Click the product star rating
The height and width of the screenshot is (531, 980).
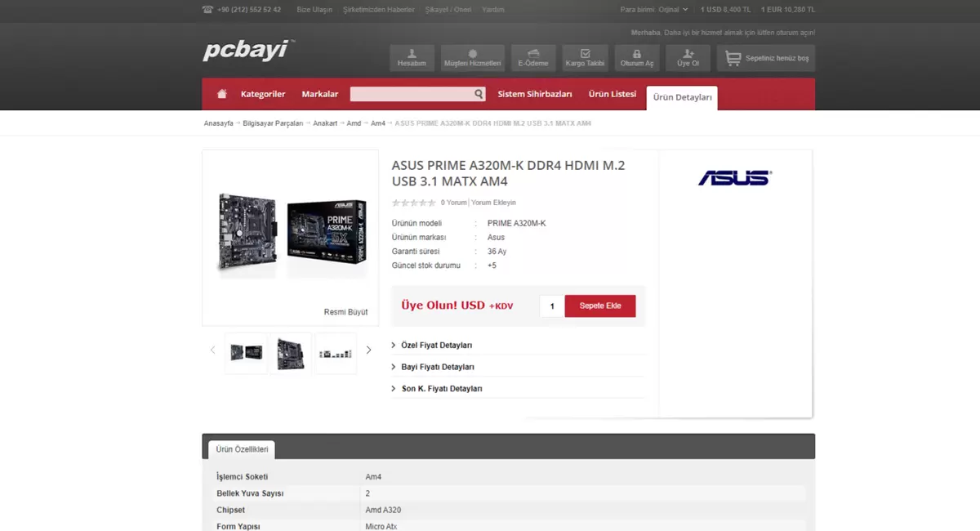click(x=413, y=203)
